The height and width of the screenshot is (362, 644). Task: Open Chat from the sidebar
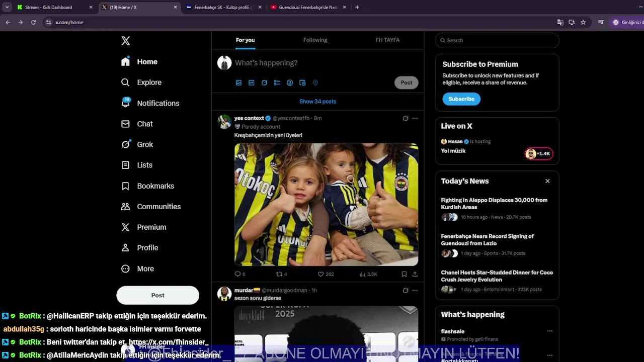click(137, 124)
